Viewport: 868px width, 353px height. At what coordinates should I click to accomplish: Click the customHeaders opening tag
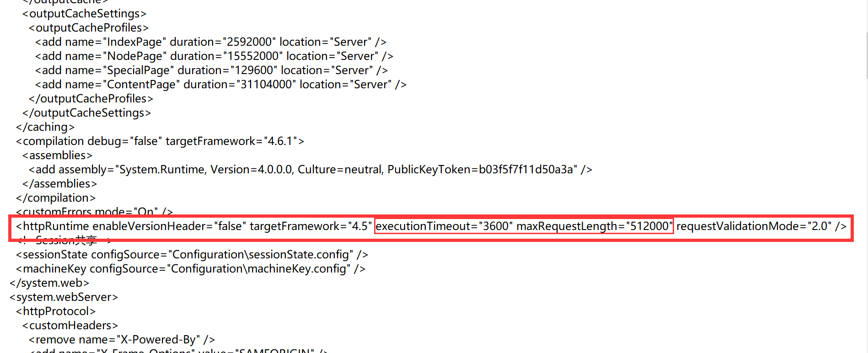[70, 326]
